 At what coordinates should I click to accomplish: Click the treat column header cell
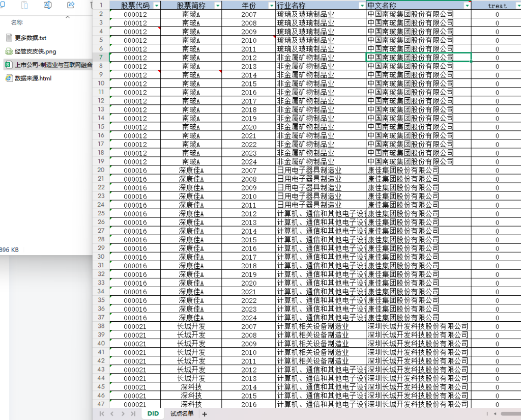pyautogui.click(x=497, y=6)
